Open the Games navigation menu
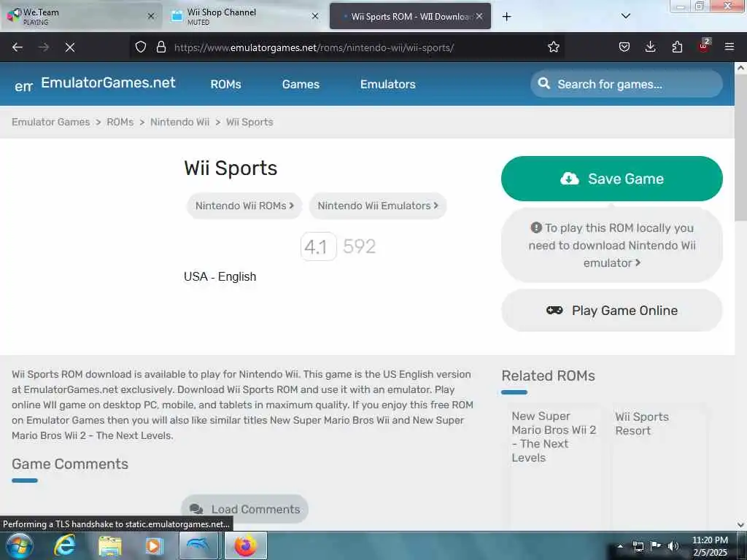This screenshot has height=560, width=747. [301, 85]
